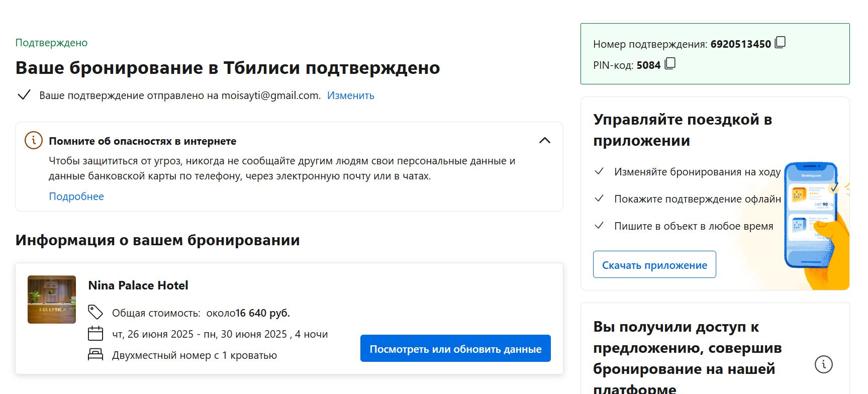
Task: Click the info icon beside security warning
Action: click(x=34, y=140)
